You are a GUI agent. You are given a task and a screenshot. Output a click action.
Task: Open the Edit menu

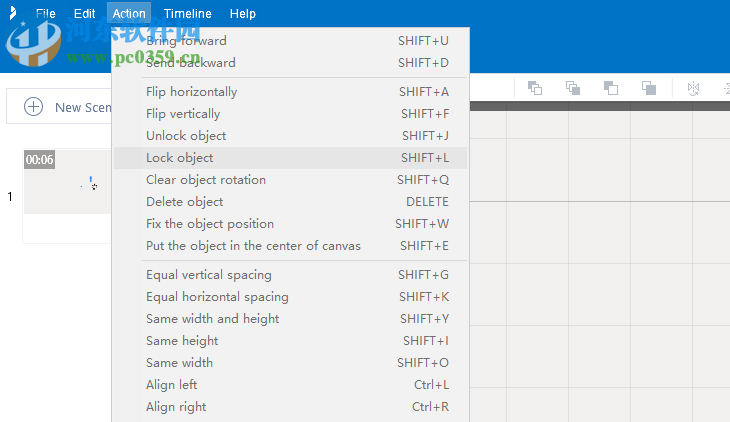coord(84,14)
